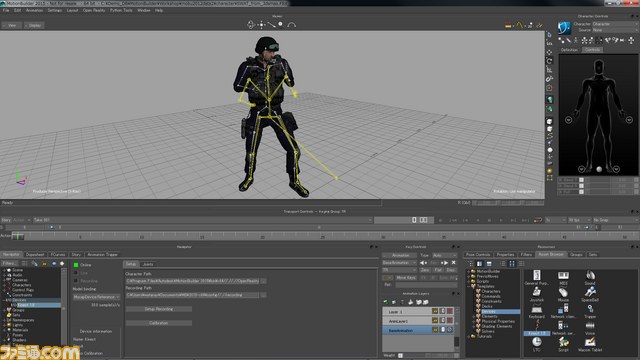Image resolution: width=640 pixels, height=360 pixels.
Task: Select the Sound device asset icon
Action: coord(590,276)
